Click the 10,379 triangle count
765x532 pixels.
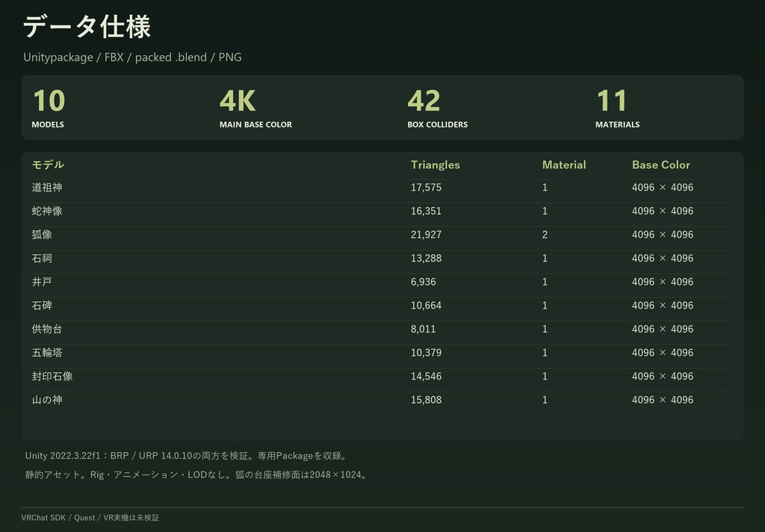click(426, 353)
